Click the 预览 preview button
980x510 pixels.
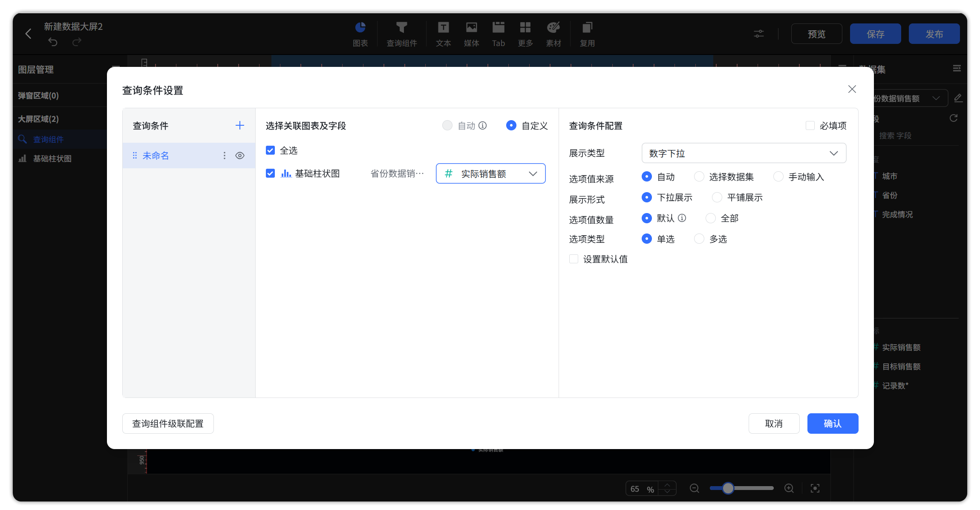pos(816,34)
